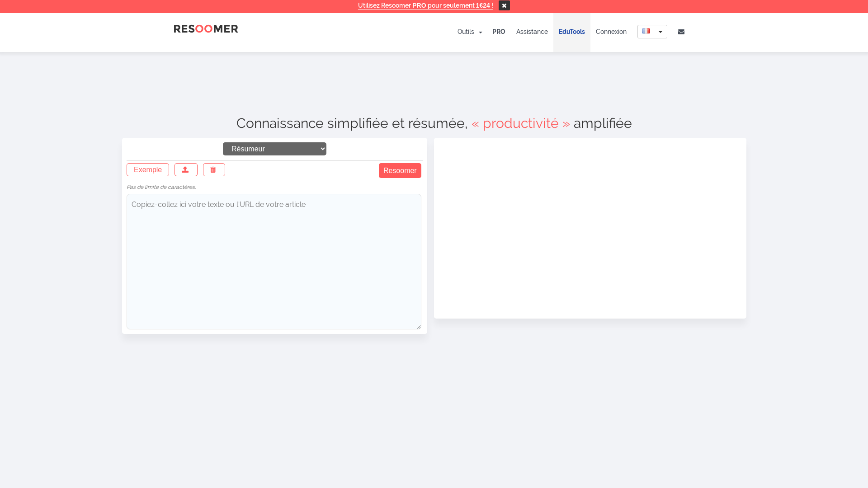Click the upload file icon button

[186, 169]
